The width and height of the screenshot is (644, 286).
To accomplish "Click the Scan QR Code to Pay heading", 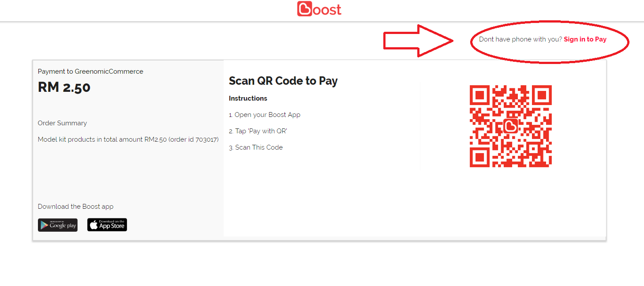I will 283,81.
